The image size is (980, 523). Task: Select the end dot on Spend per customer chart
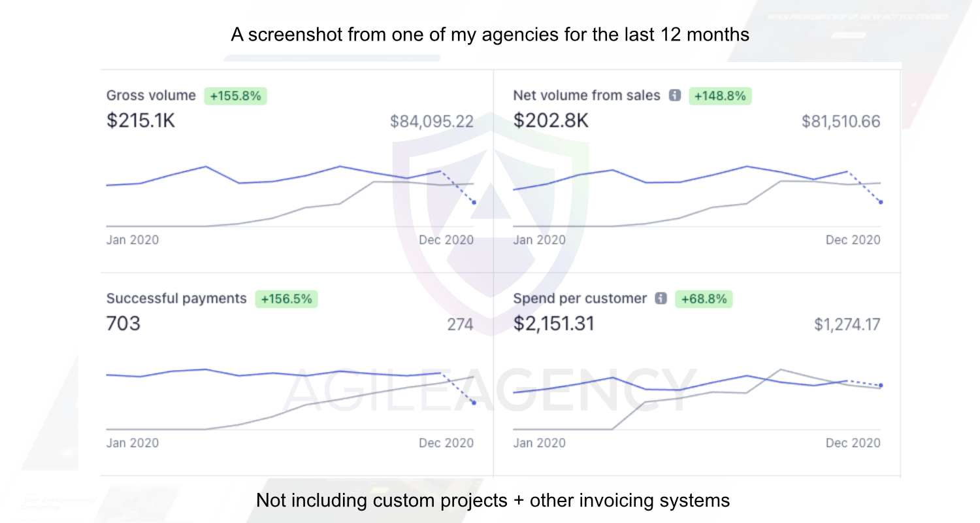pos(881,386)
